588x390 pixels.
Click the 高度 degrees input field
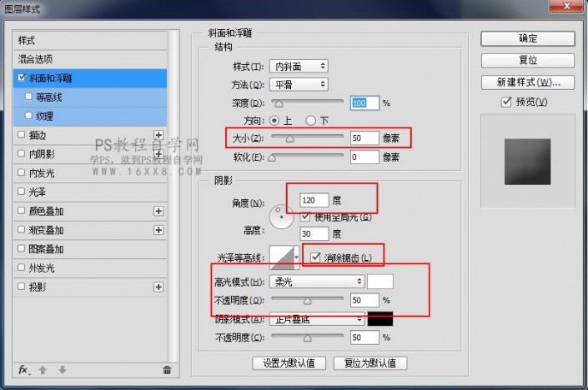314,234
